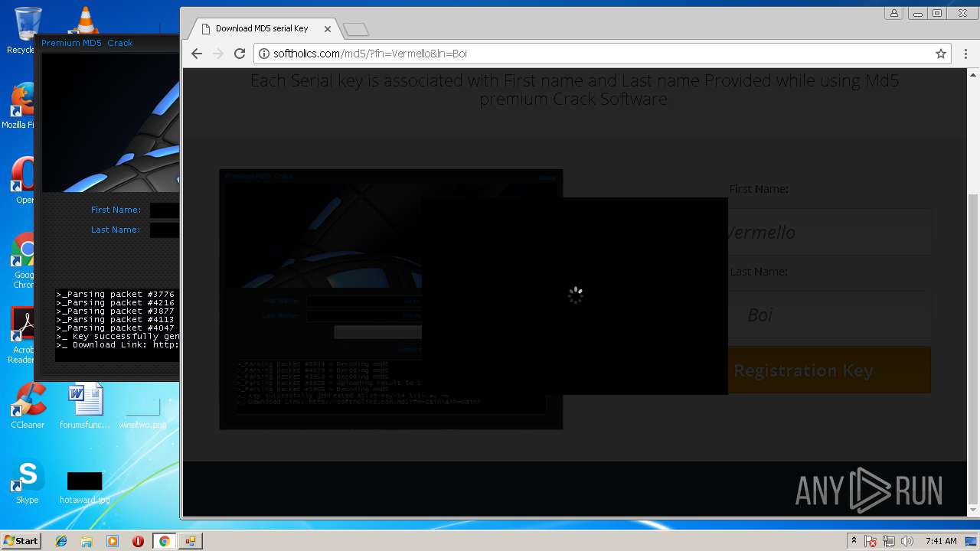Bookmark this page with the star icon
The image size is (980, 551).
[941, 54]
